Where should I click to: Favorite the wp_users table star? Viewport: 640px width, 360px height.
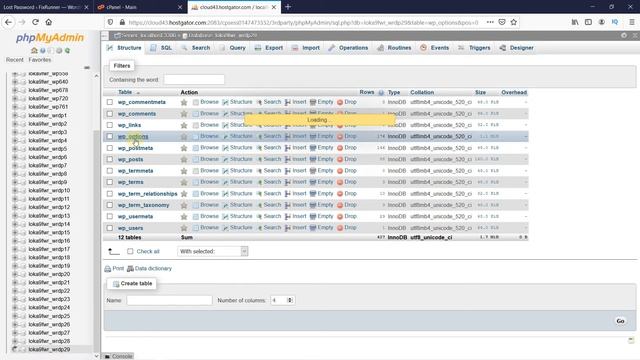point(184,228)
